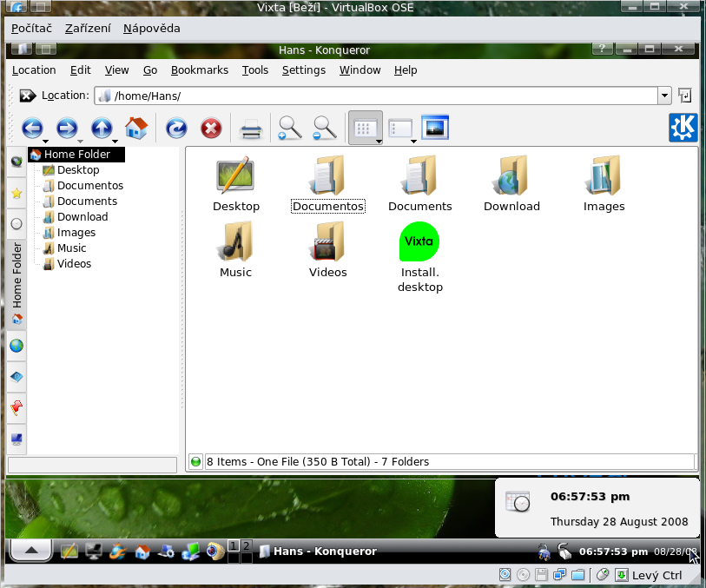Open Konqueror's Help menu
Viewport: 706px width, 588px height.
(406, 70)
